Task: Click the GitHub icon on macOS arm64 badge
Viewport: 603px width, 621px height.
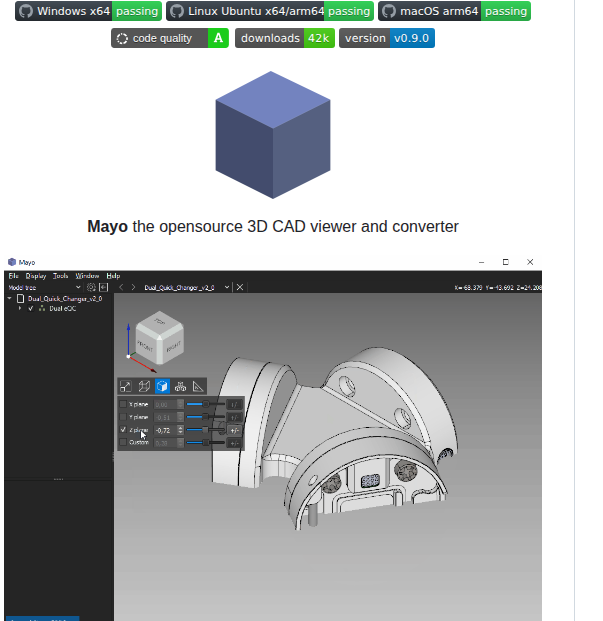Action: tap(389, 11)
